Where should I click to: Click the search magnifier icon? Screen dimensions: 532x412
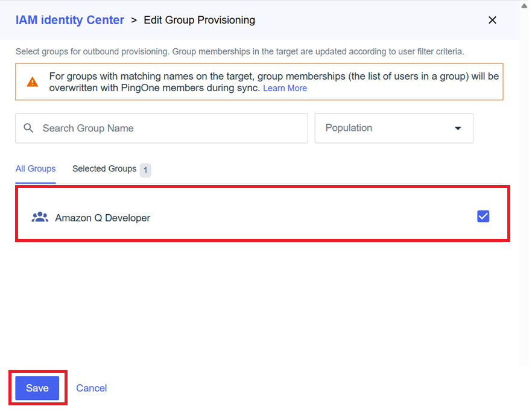pyautogui.click(x=28, y=128)
